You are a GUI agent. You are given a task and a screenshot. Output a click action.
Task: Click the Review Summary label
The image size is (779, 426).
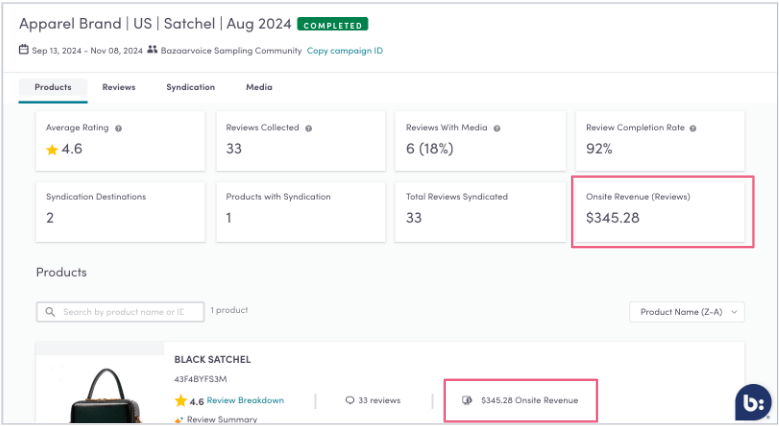pos(222,420)
